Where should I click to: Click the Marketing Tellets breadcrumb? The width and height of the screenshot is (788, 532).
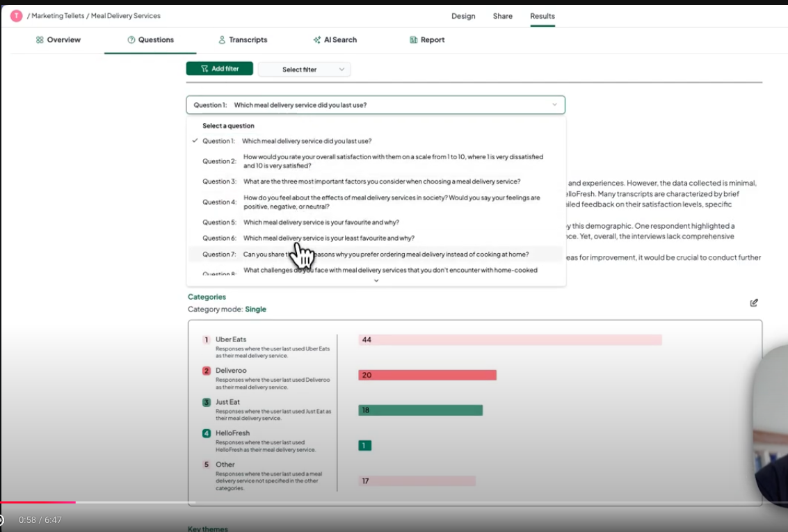point(58,15)
